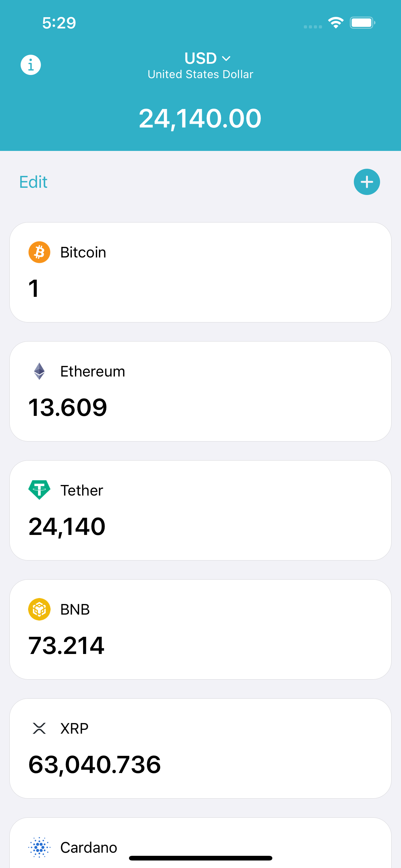This screenshot has height=868, width=401.
Task: Tap the Bitcoin logo icon
Action: pos(39,252)
